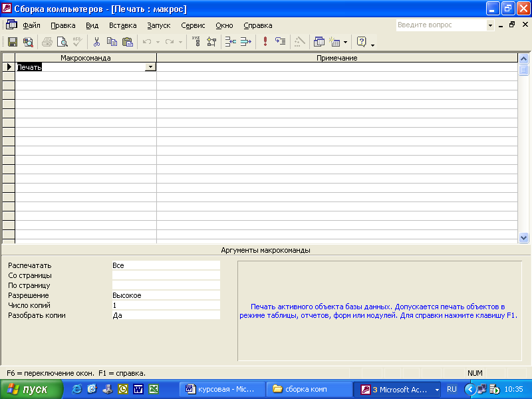This screenshot has height=399, width=532.
Task: Open the Undo history dropdown arrow
Action: 158,42
